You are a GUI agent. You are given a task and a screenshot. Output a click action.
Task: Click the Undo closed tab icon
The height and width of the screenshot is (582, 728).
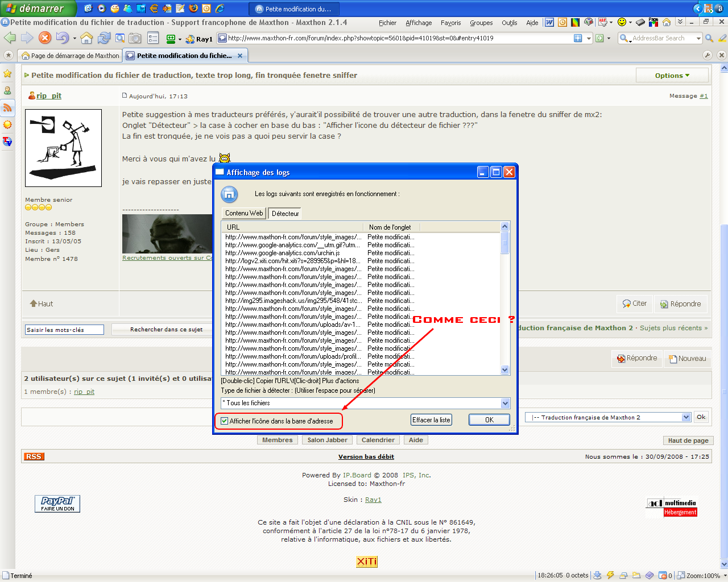[x=62, y=38]
